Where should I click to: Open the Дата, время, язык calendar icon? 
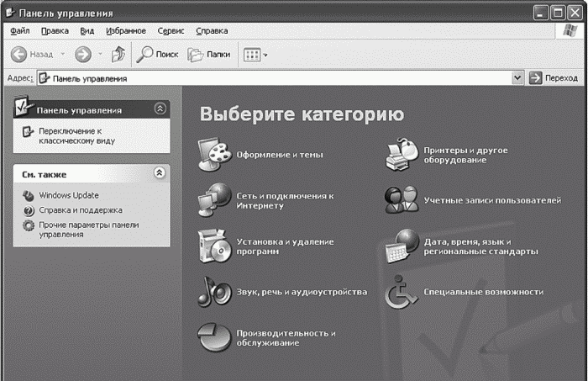tap(402, 246)
